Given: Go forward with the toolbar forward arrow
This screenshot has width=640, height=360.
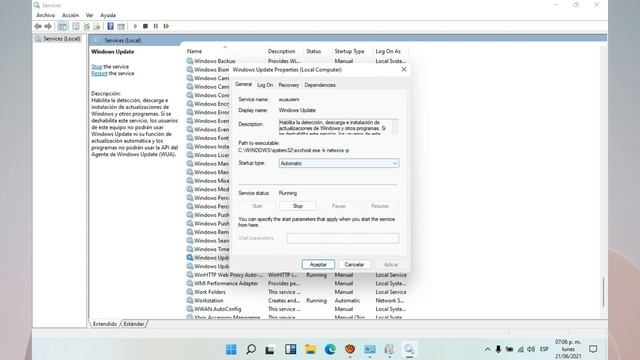Looking at the screenshot, I should 48,26.
